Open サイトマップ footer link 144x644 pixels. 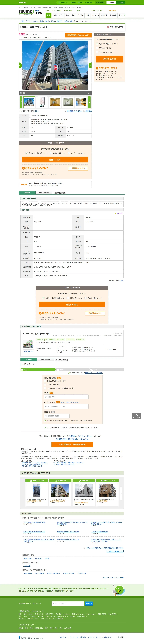(74, 637)
